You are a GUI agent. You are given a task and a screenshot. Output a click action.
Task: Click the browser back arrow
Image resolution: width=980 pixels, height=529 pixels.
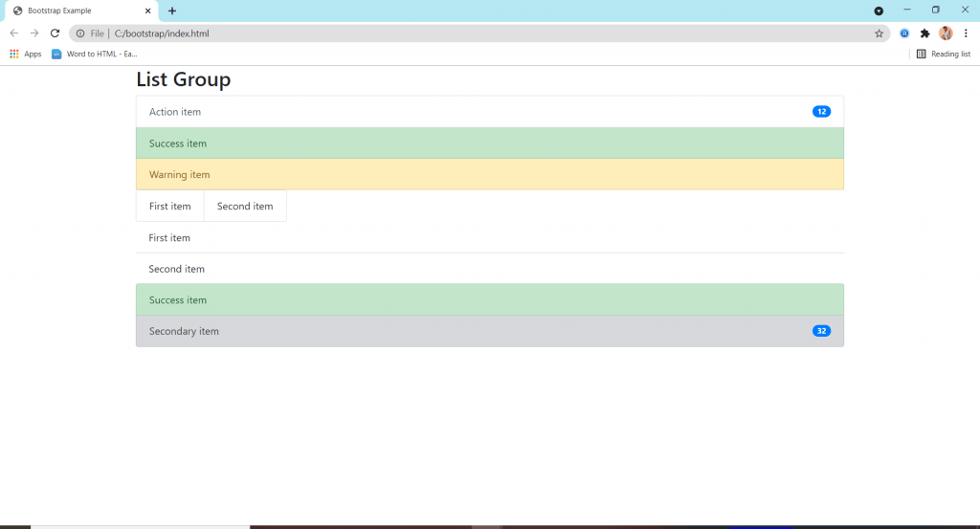13,33
